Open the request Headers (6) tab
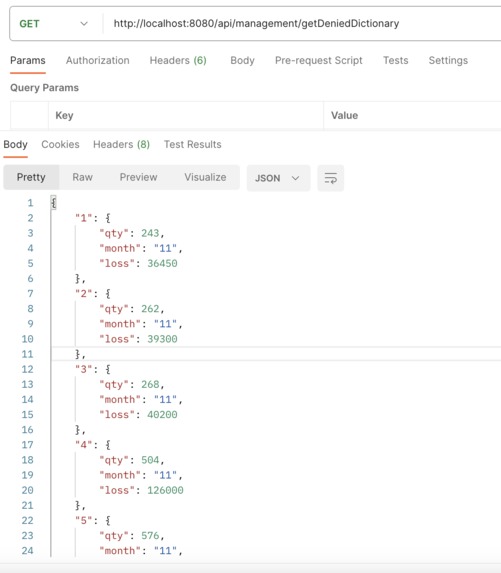Screen dimensions: 501x573 coord(178,60)
